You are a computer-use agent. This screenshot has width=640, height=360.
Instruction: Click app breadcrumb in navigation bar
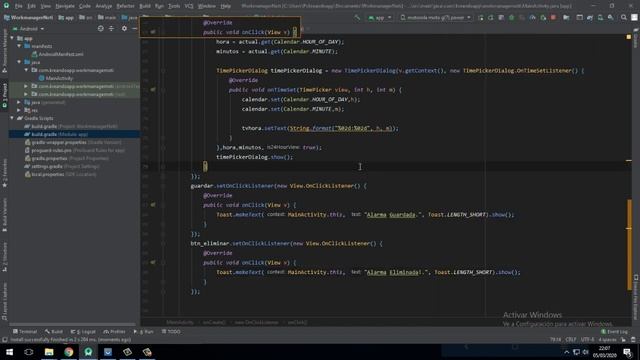click(x=66, y=18)
